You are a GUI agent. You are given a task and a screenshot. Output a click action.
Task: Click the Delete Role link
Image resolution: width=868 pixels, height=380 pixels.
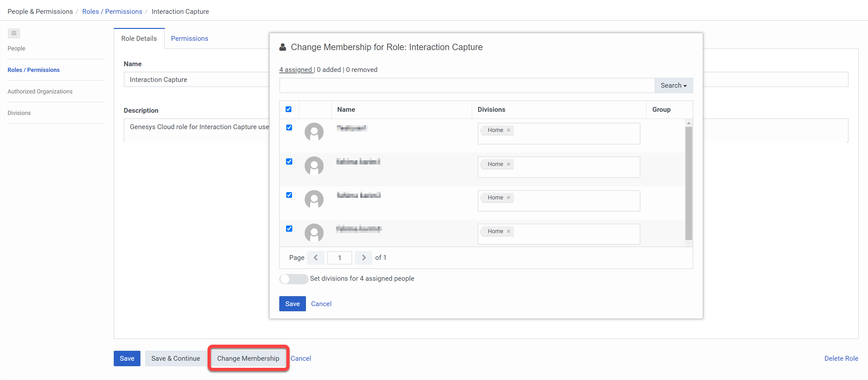point(841,358)
